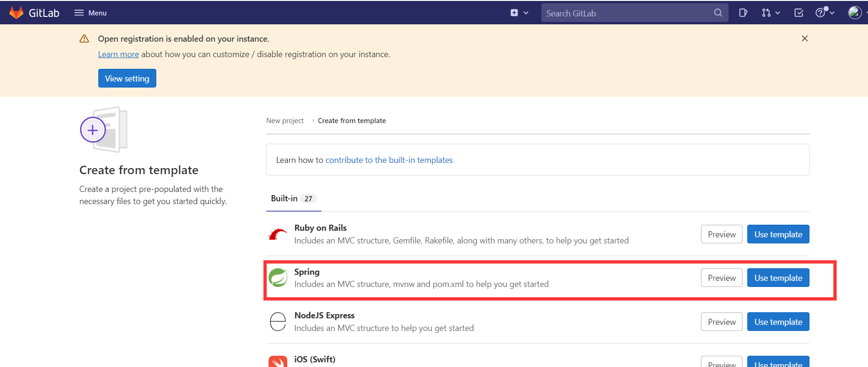Click the Ruby on Rails logo

pyautogui.click(x=278, y=234)
